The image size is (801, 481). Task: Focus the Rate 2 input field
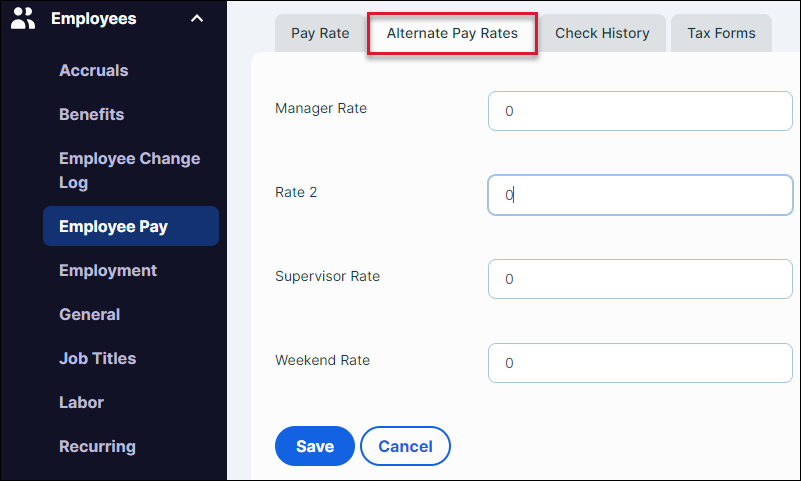[x=640, y=195]
